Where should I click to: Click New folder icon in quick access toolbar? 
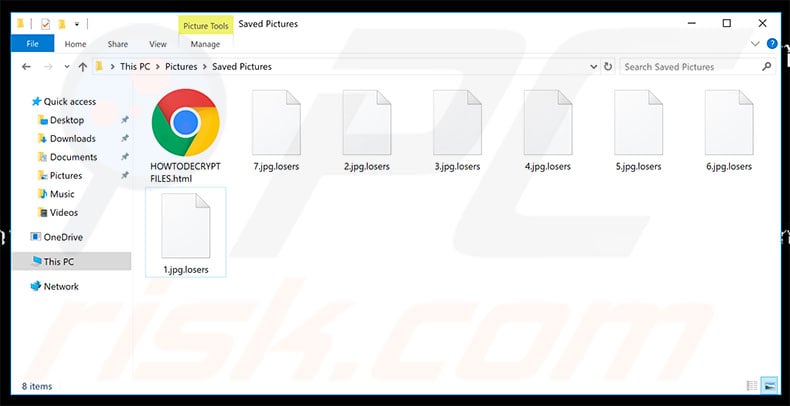(62, 24)
